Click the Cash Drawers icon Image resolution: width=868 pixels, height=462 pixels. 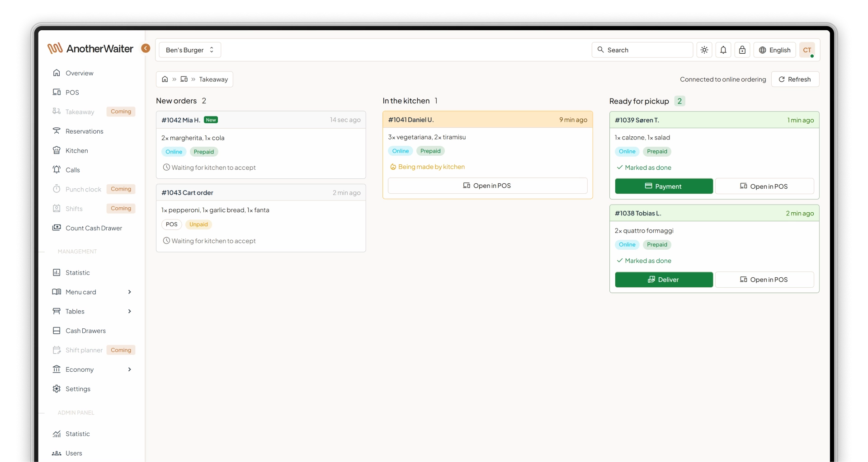coord(57,331)
